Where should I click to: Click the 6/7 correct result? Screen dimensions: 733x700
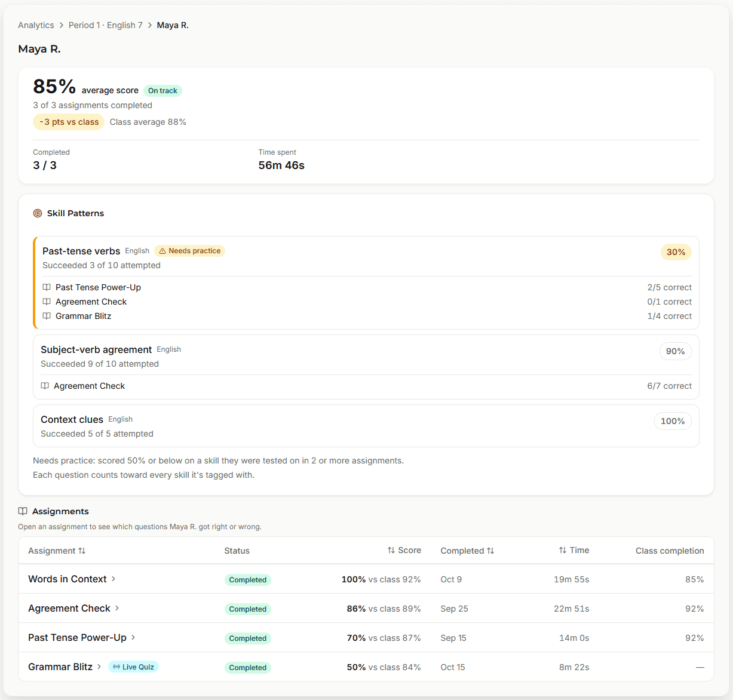[670, 386]
